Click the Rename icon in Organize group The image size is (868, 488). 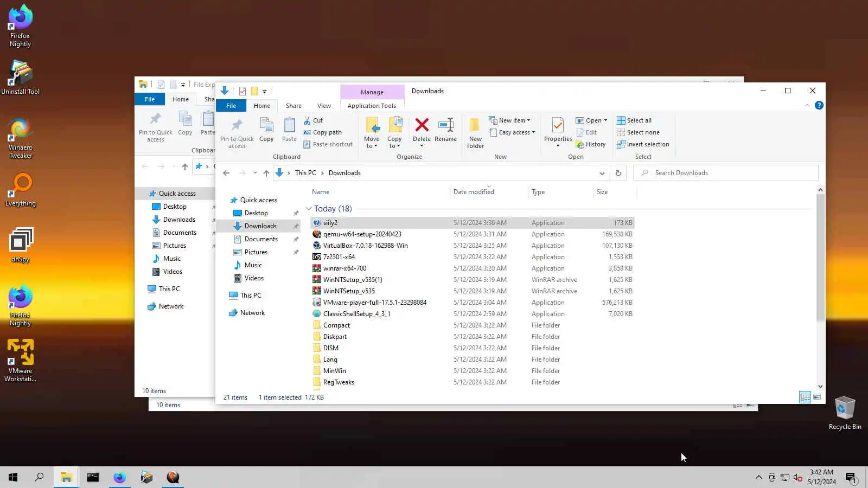pos(445,125)
